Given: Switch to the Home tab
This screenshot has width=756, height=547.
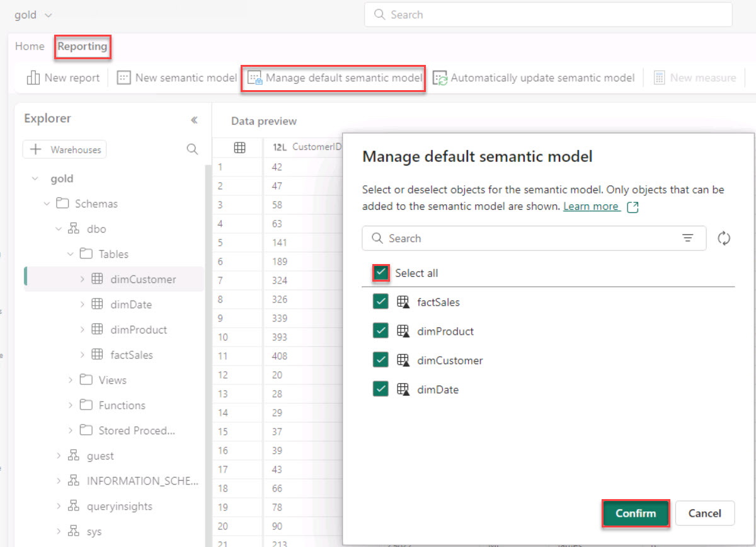Looking at the screenshot, I should 29,46.
